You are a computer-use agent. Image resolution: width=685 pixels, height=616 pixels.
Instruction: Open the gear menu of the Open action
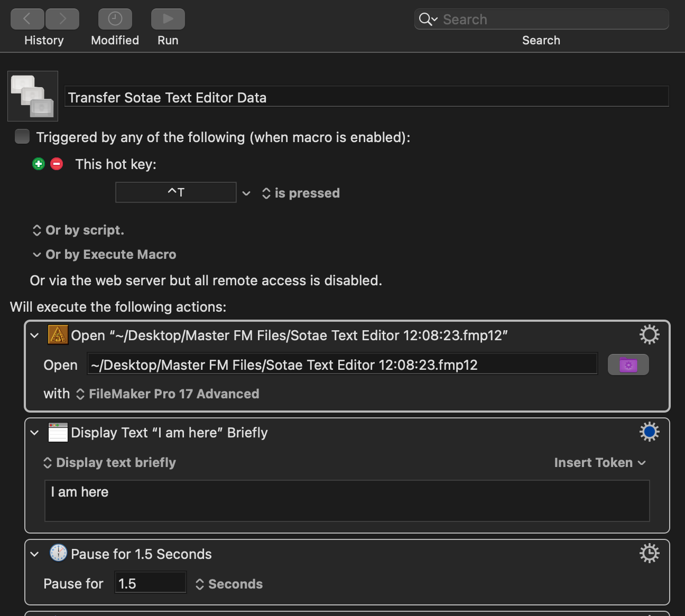tap(650, 334)
